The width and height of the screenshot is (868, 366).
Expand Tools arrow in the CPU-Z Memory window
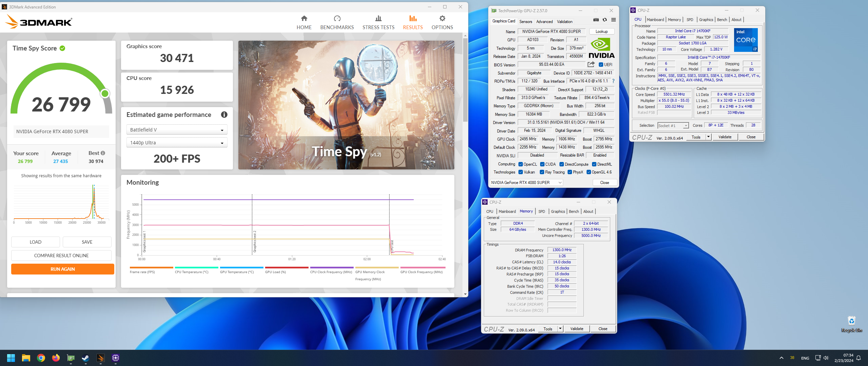pyautogui.click(x=560, y=329)
